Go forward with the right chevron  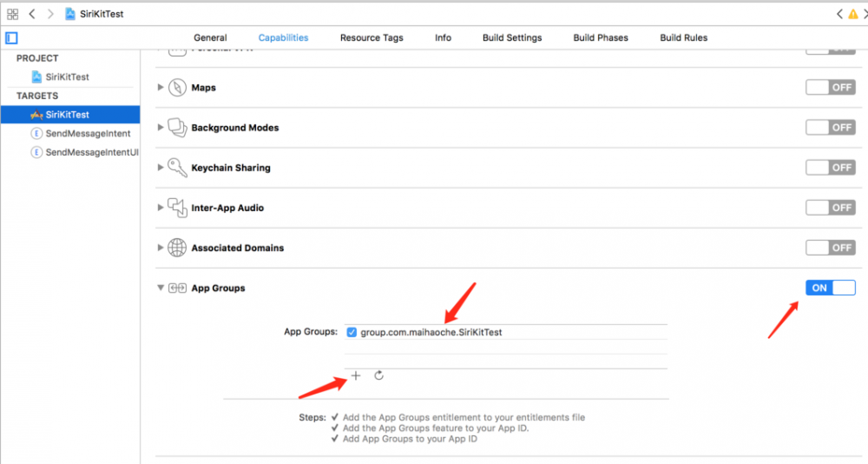pos(50,14)
